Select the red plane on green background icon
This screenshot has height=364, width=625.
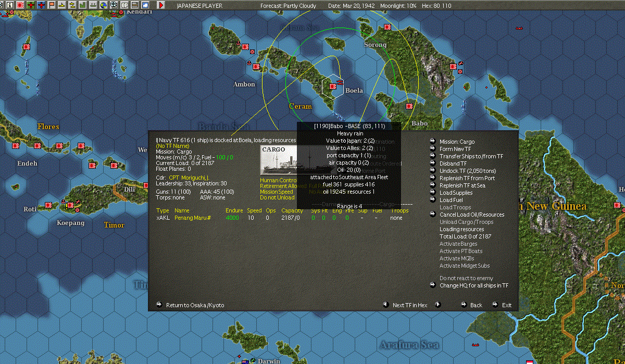coord(31,5)
